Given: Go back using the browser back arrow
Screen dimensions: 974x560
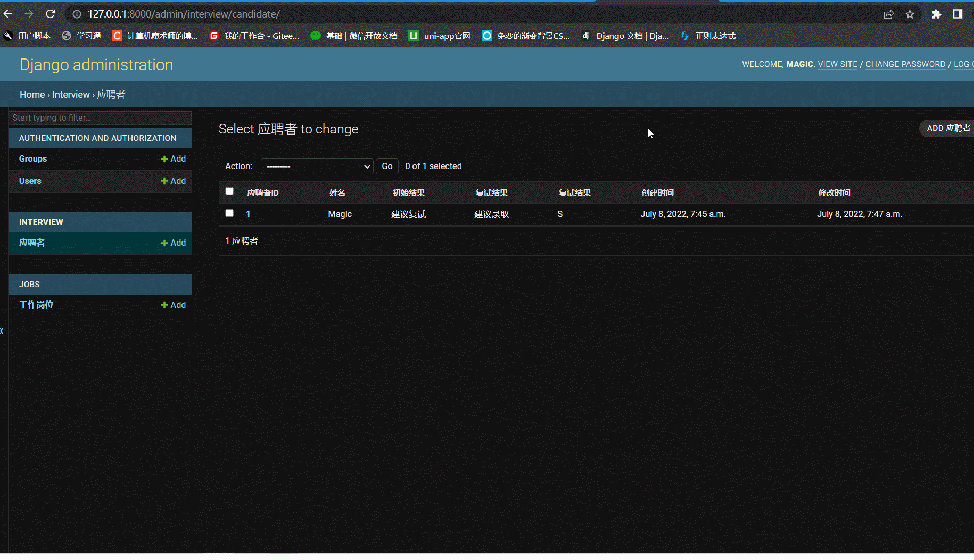Looking at the screenshot, I should (8, 14).
